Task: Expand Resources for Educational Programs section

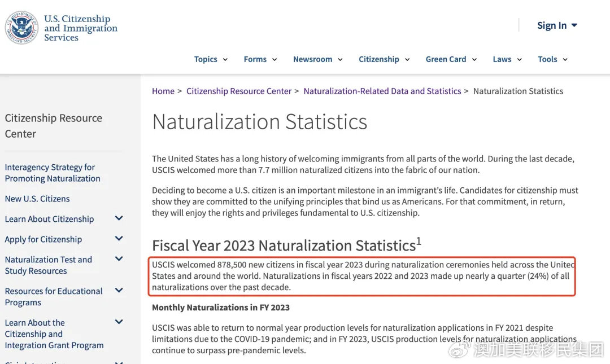Action: (x=119, y=290)
